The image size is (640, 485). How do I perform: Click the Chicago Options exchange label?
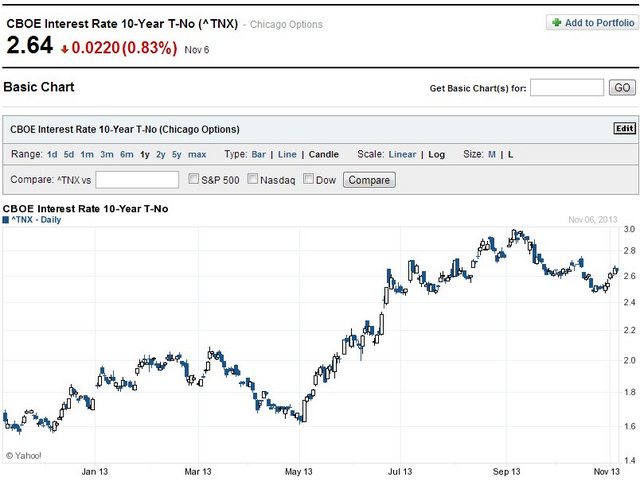coord(286,24)
